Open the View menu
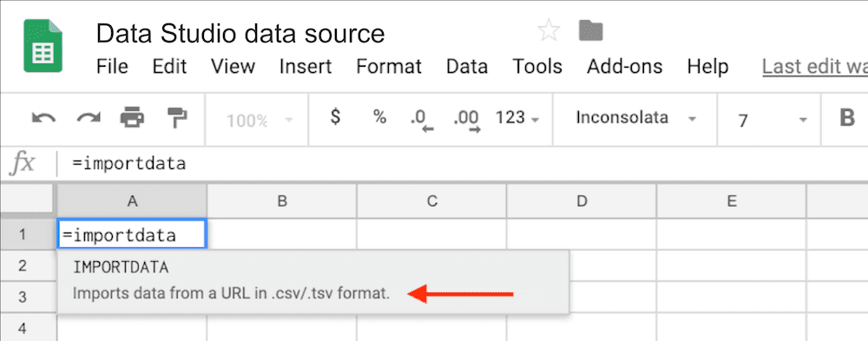This screenshot has height=341, width=868. pos(233,67)
